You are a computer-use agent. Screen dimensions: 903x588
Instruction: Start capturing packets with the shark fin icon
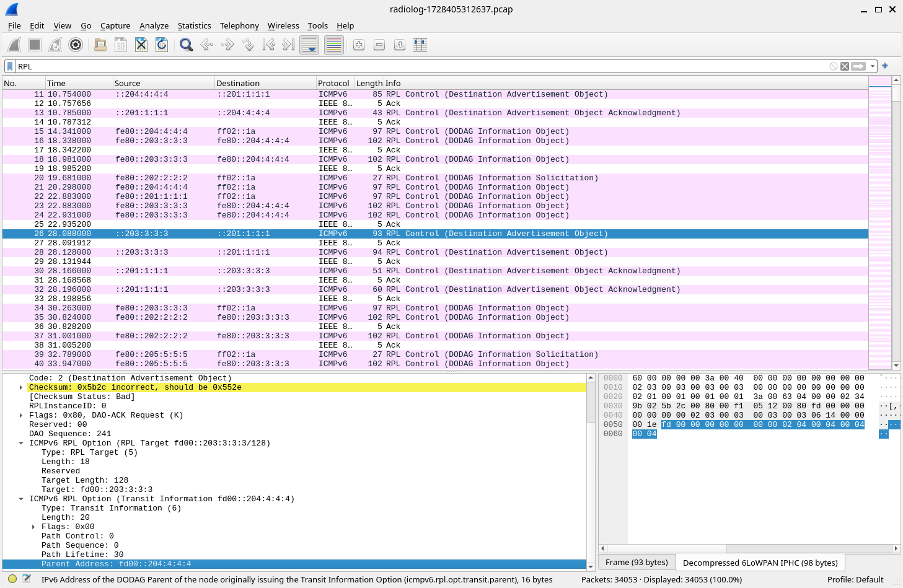(x=14, y=45)
